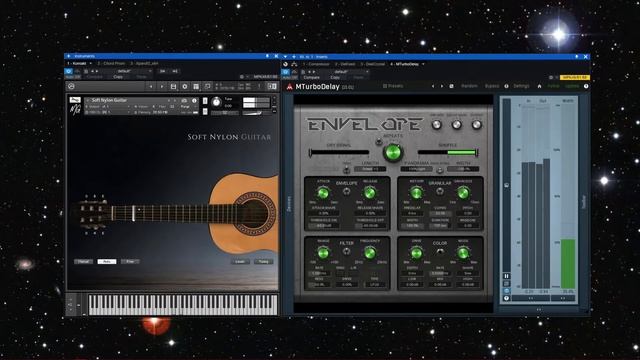Click the DRY SIGNAL slider
Image resolution: width=640 pixels, height=360 pixels.
tap(339, 153)
